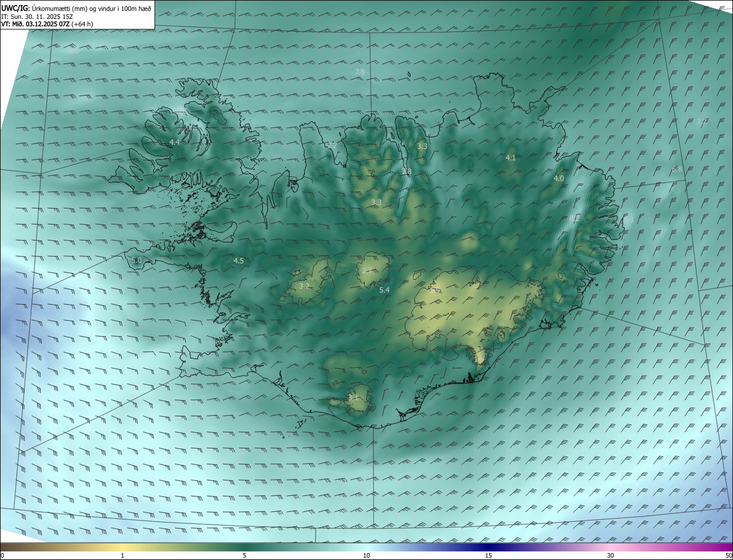The height and width of the screenshot is (560, 733).
Task: Click the "4.5" value on the map
Action: point(239,261)
